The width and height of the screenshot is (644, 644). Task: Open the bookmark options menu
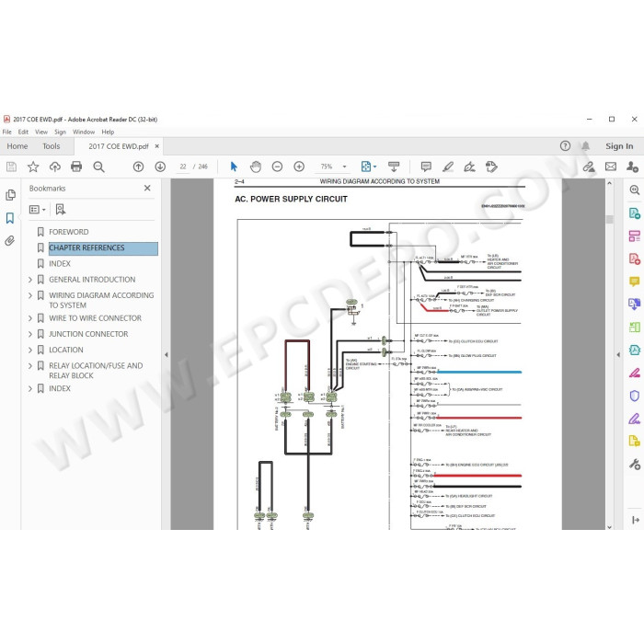[38, 210]
